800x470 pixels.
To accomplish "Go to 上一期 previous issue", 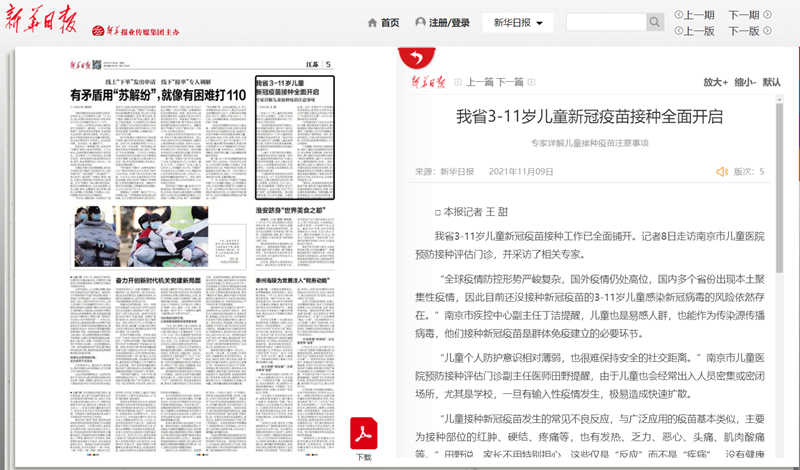I will click(699, 15).
